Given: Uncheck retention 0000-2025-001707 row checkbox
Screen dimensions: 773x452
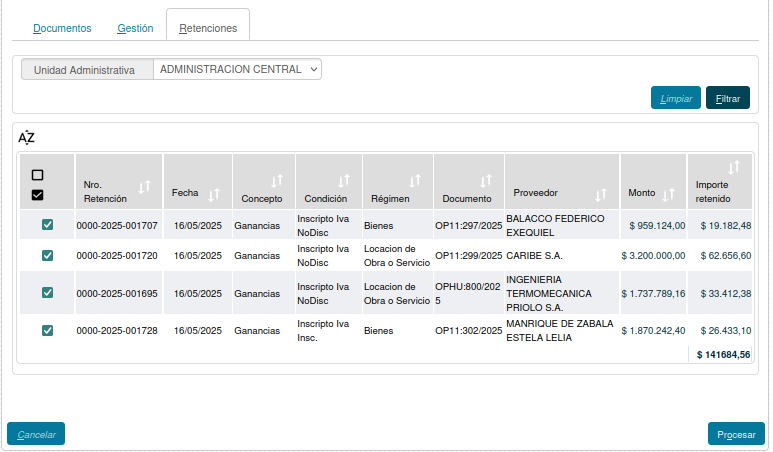Looking at the screenshot, I should [47, 225].
